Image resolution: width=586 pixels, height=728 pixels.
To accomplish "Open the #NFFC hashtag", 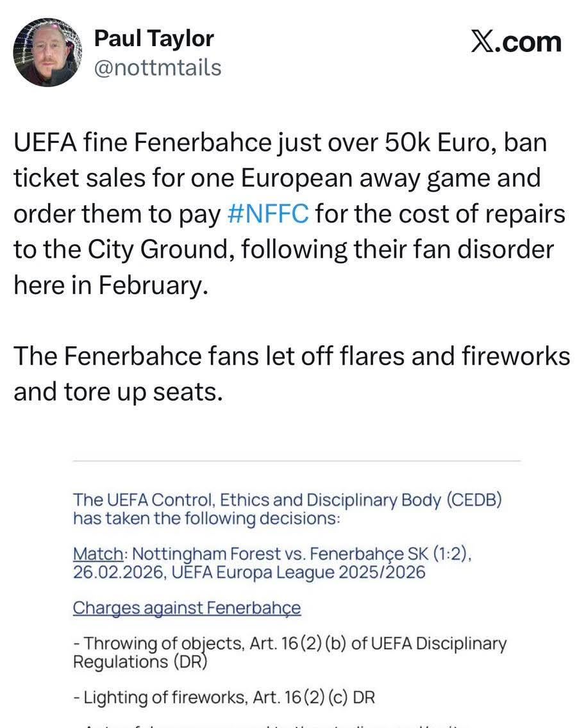I will click(268, 213).
